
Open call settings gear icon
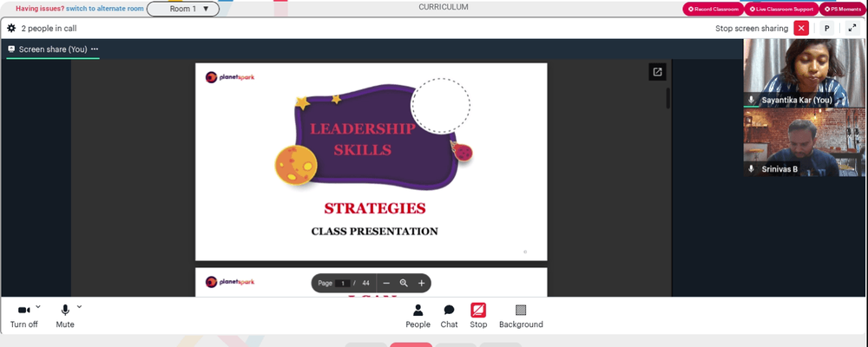[11, 29]
